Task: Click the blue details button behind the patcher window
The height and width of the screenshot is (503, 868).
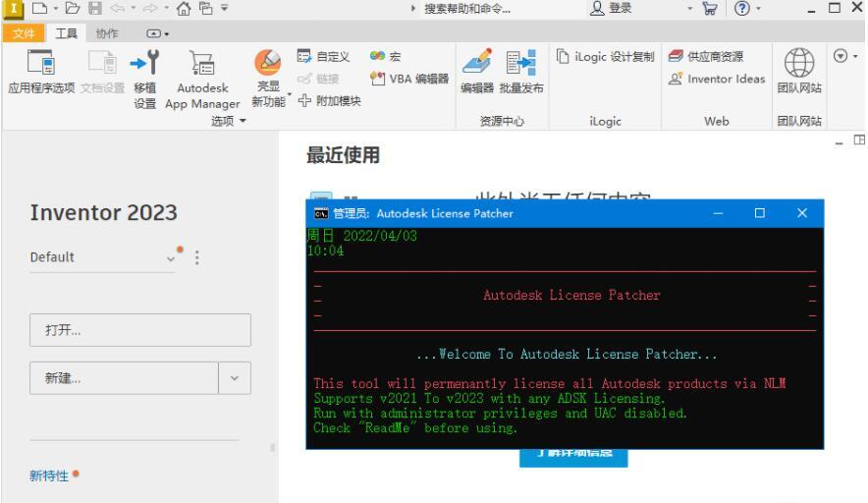Action: tap(573, 458)
